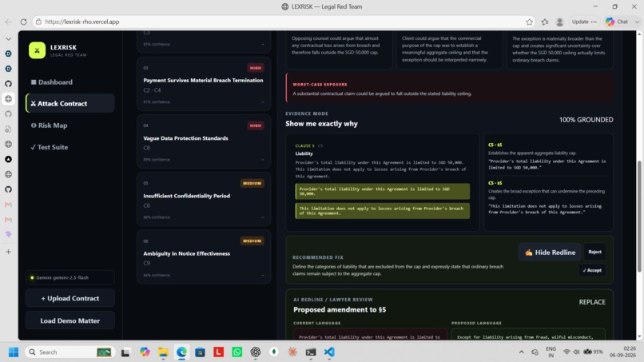The image size is (644, 362).
Task: Click the highlighted 'This limitation does not apply' passage
Action: [x=383, y=211]
